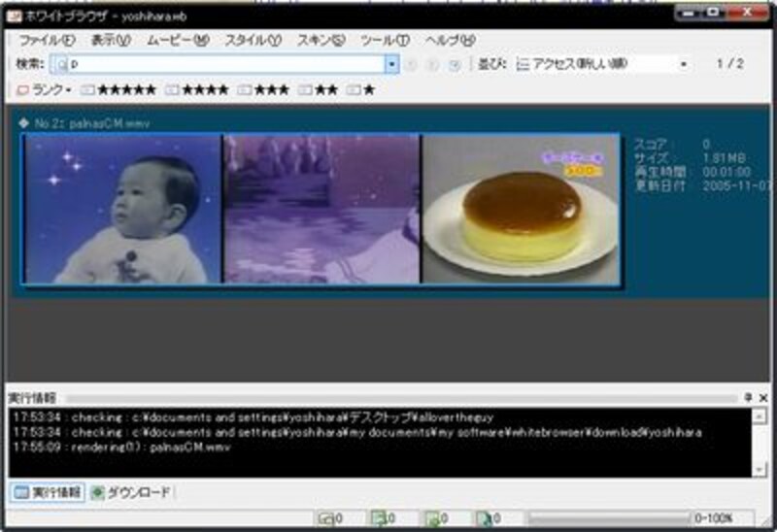Click the デスクトップ alloverthe guy log line
Viewport: 777px width, 532px height.
tap(253, 417)
